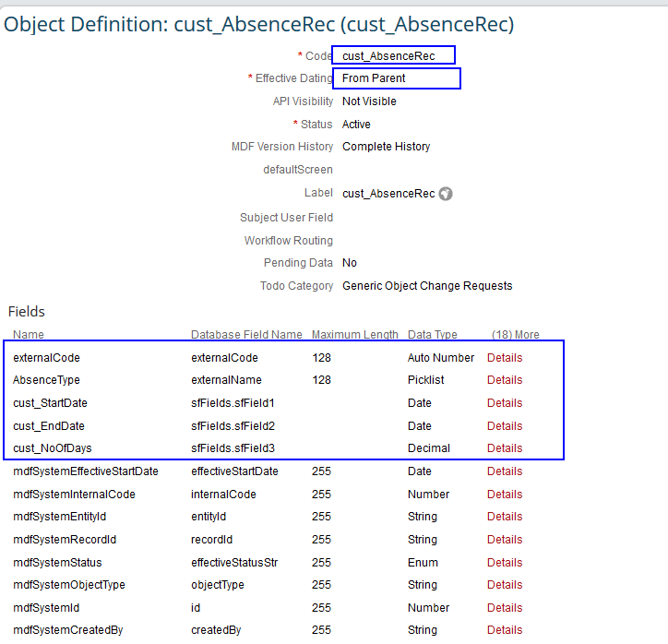Click the Data Type column header
The image size is (668, 644).
click(x=433, y=335)
